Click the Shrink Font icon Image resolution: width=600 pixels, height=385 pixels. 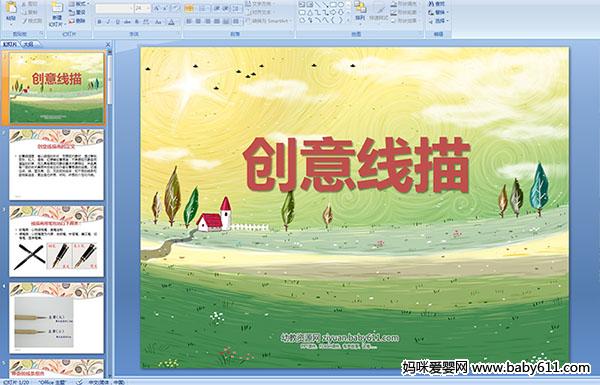pos(166,8)
